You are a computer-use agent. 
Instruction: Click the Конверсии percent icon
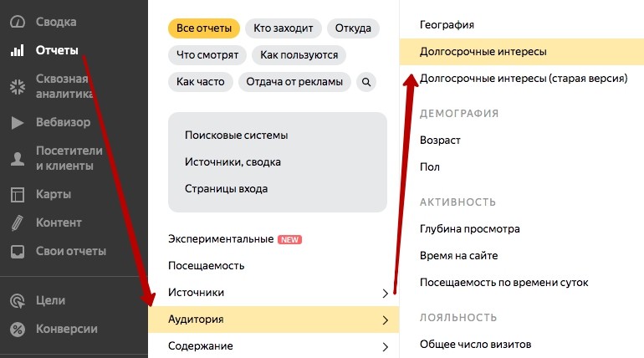[17, 329]
